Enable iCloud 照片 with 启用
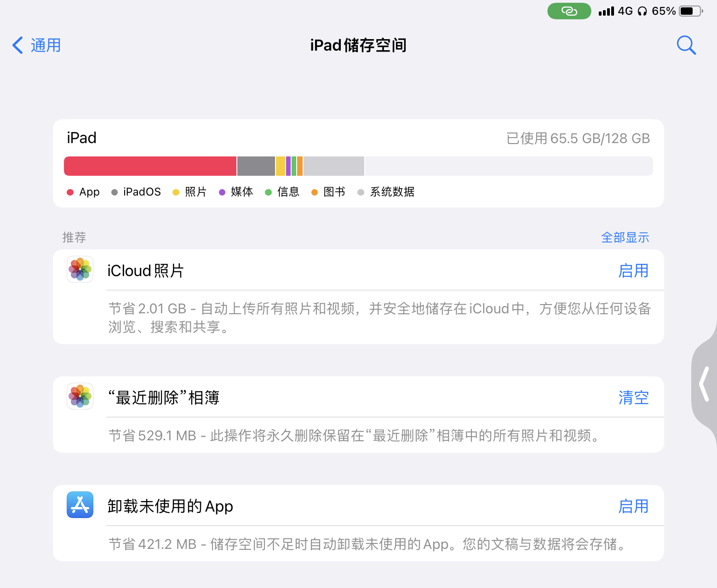Image resolution: width=717 pixels, height=588 pixels. pos(633,271)
